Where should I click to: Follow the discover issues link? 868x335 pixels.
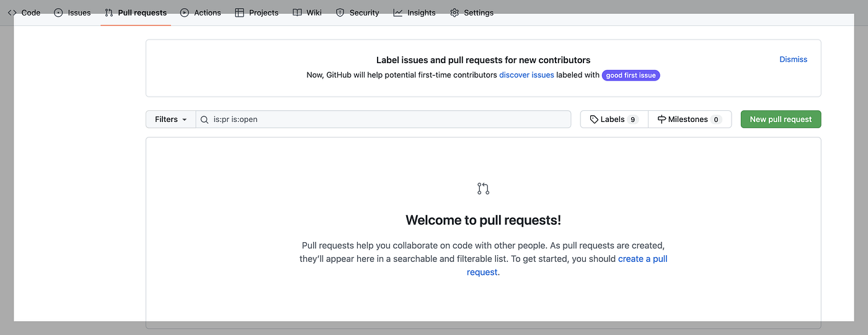(526, 75)
